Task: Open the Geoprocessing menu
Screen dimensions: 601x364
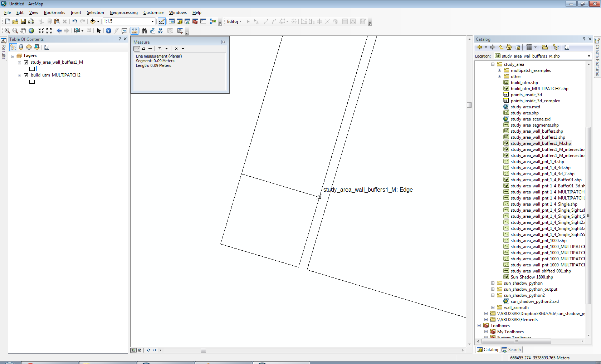Action: tap(124, 13)
